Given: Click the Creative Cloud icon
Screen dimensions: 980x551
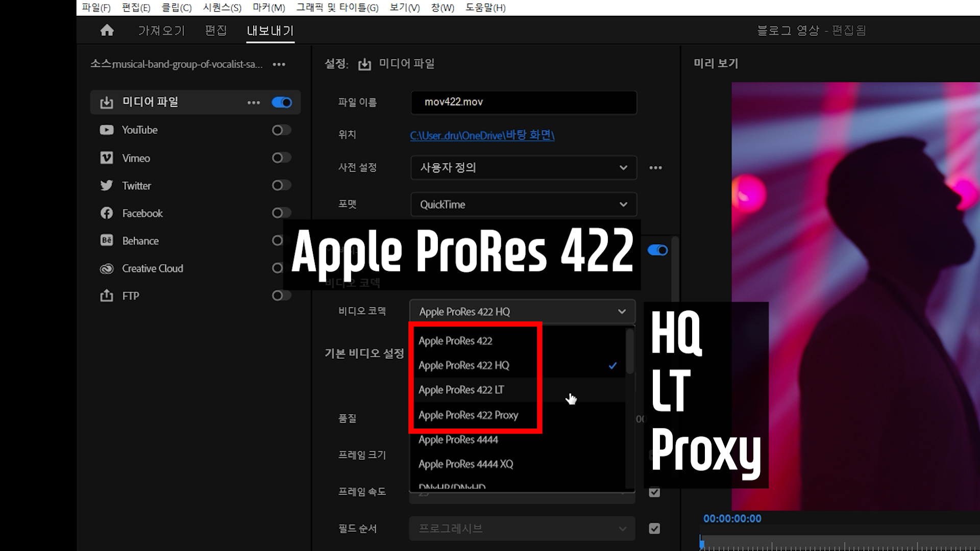Looking at the screenshot, I should 107,268.
